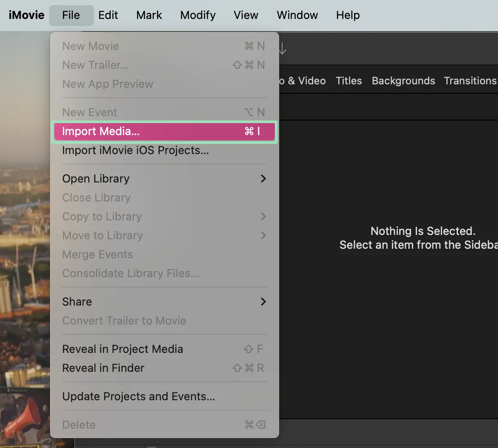Expand the Open Library submenu
This screenshot has height=448, width=498.
coord(165,179)
